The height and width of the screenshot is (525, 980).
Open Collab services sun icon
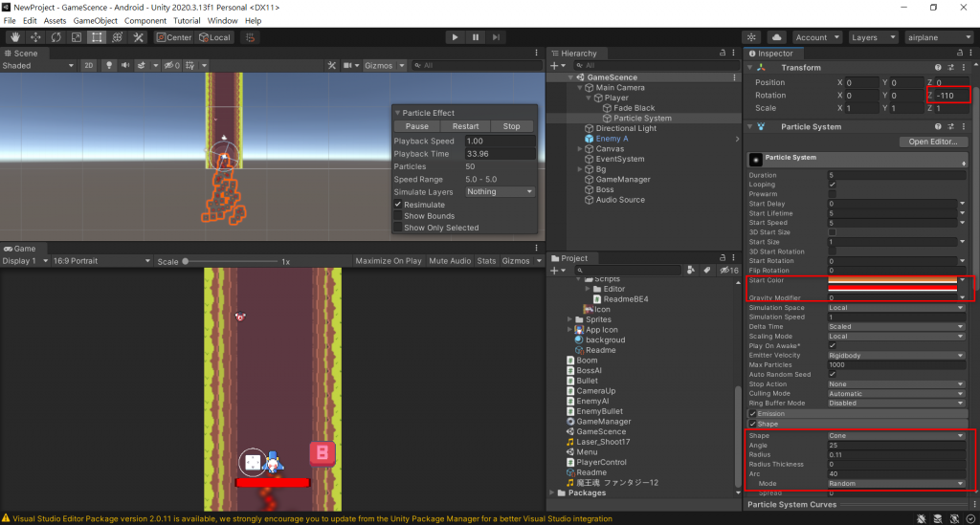751,37
